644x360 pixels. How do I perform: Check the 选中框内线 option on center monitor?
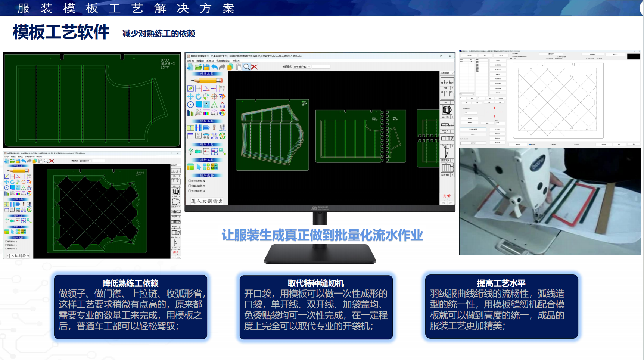[190, 191]
